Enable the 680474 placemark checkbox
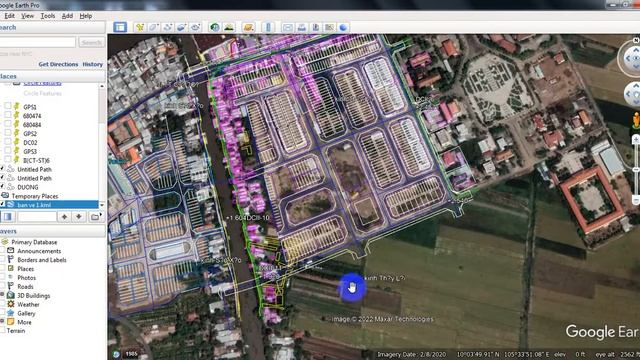 (7, 115)
